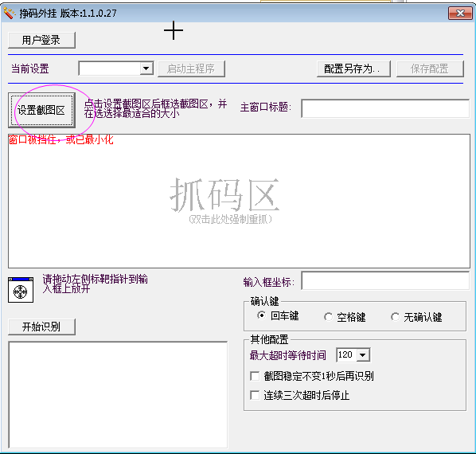
Task: Click the 开始识别 button
Action: pos(41,327)
